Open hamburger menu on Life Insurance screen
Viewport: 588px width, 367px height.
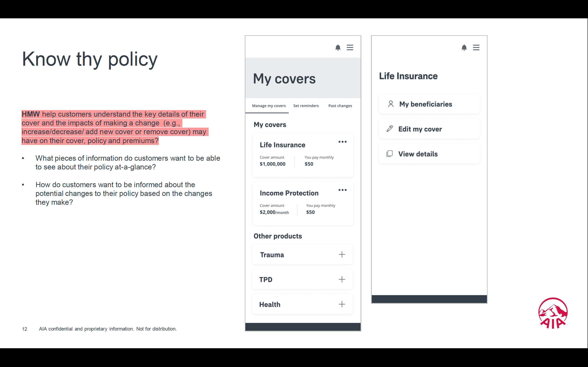(476, 47)
